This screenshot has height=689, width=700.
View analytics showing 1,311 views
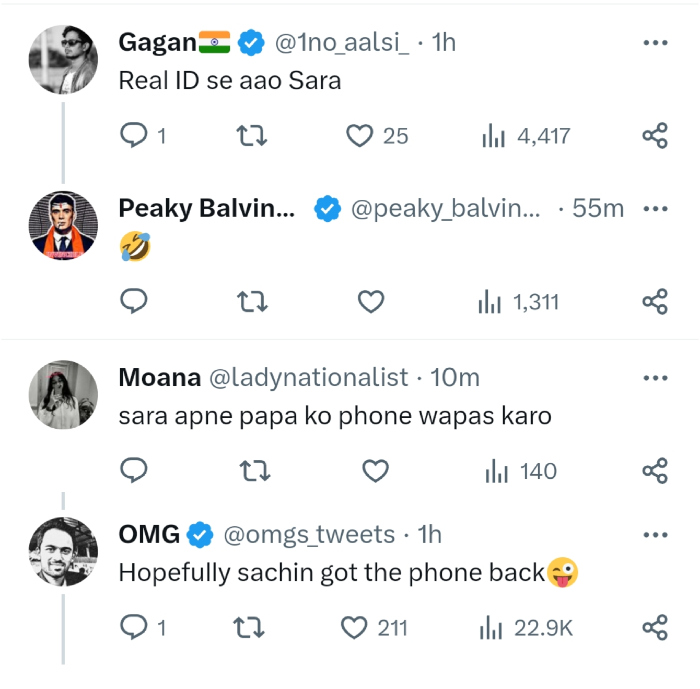518,301
